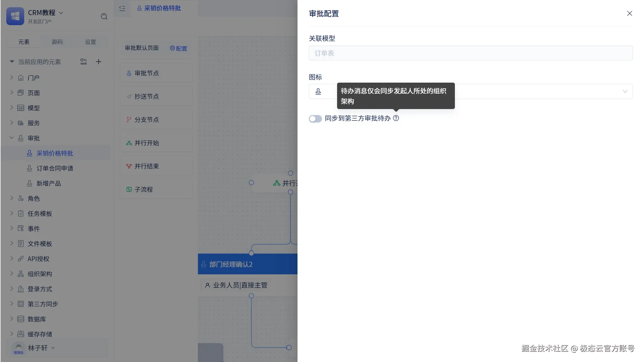
Task: Click the CRM app logo icon
Action: pyautogui.click(x=15, y=16)
